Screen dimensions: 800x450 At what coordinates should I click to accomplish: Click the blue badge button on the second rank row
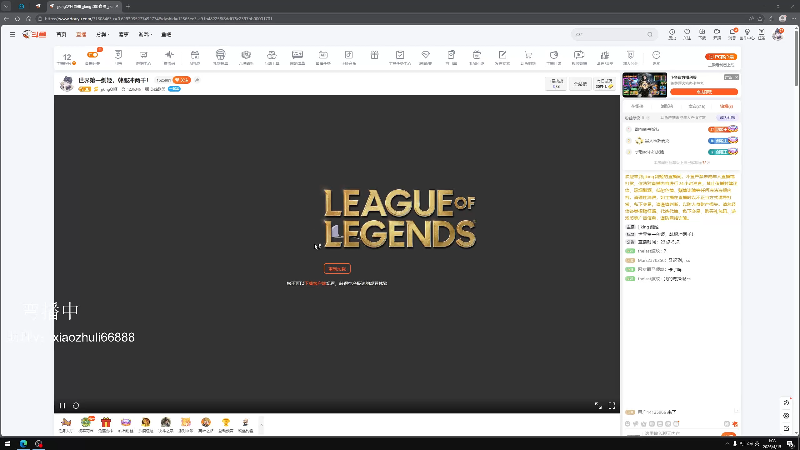722,140
